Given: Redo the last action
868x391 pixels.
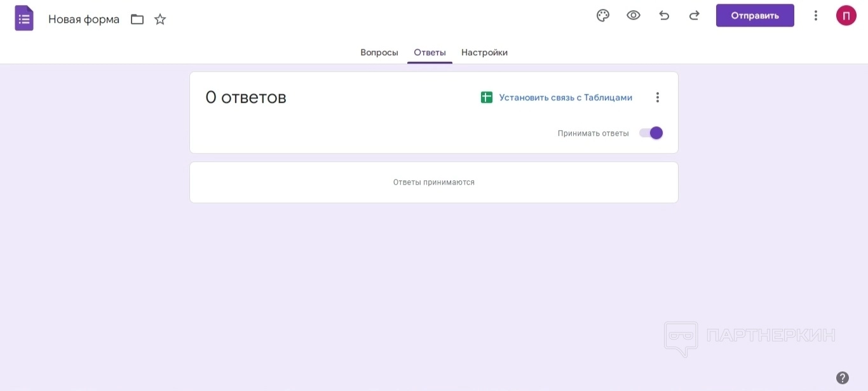Looking at the screenshot, I should (x=695, y=15).
